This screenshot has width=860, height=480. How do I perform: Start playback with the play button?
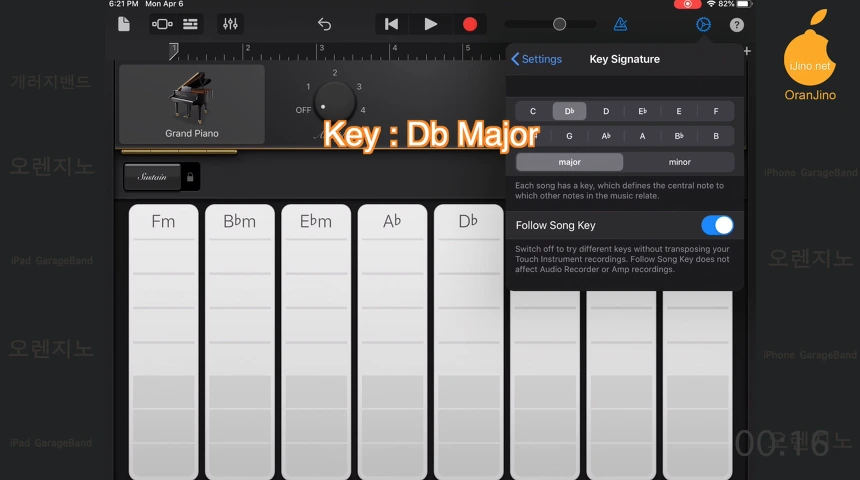(x=431, y=24)
